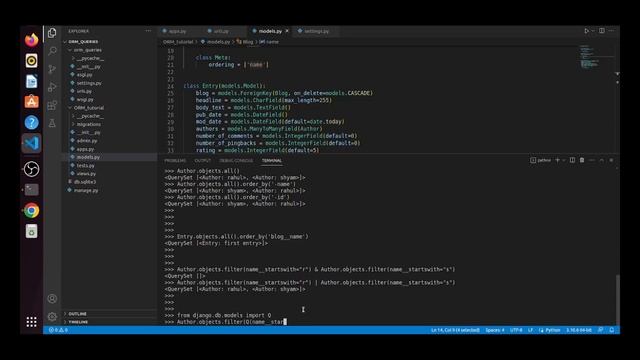Open the Extensions view
The image size is (640, 360).
(x=52, y=105)
